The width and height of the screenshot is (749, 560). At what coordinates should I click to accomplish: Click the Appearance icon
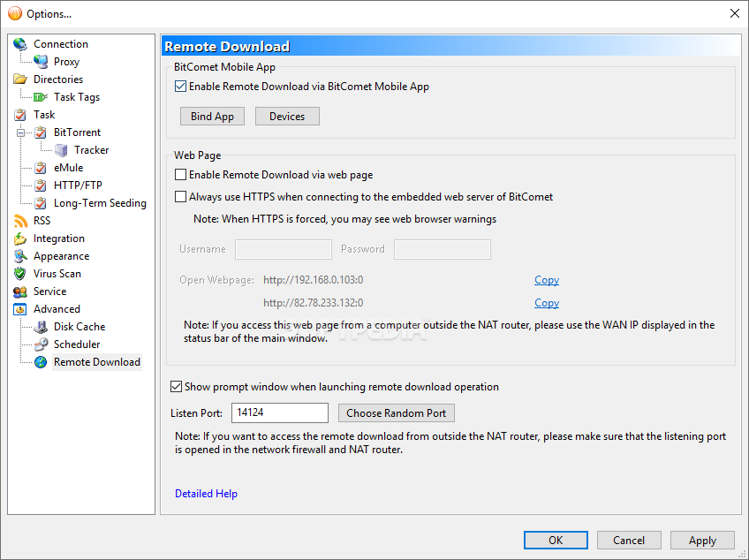click(x=20, y=256)
